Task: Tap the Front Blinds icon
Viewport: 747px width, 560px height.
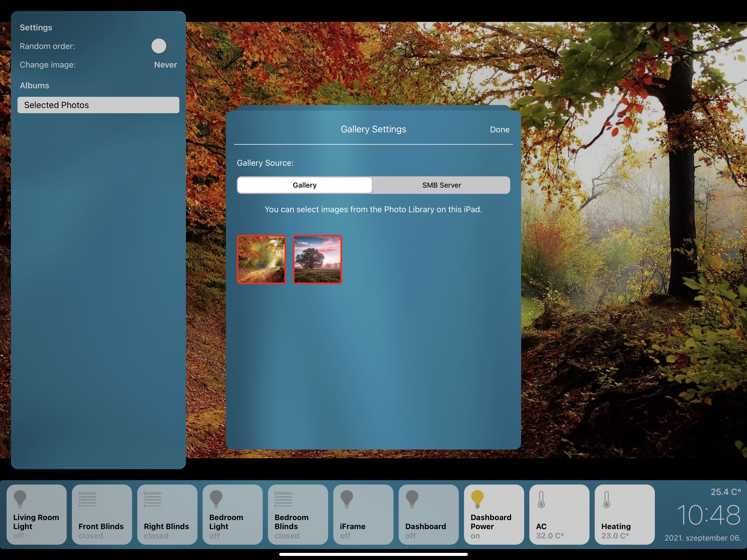Action: pyautogui.click(x=87, y=499)
